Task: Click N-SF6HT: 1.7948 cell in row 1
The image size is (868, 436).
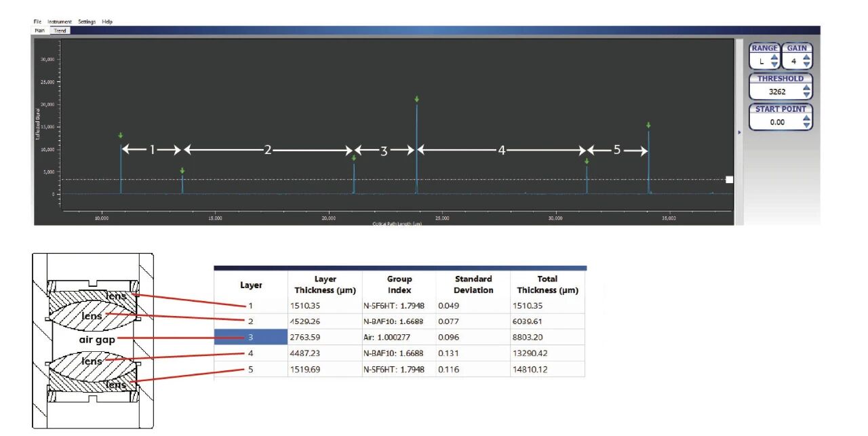Action: (x=399, y=306)
